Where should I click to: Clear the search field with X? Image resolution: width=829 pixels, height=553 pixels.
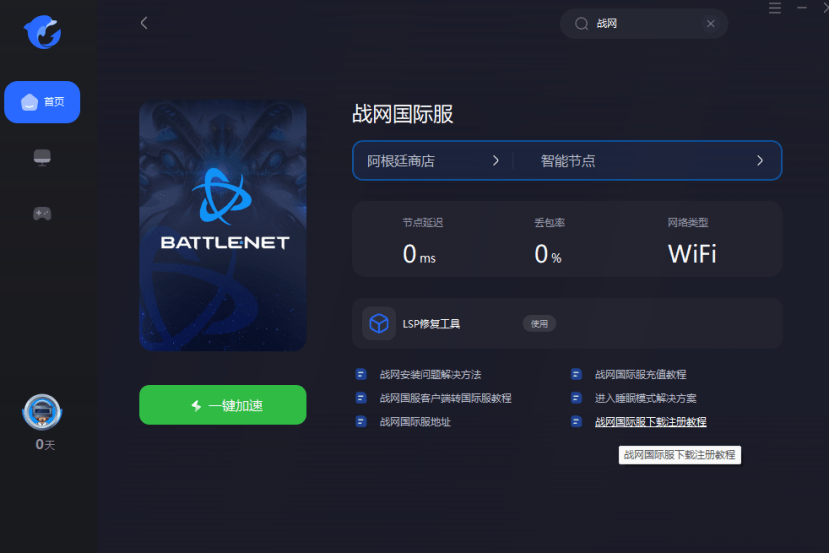click(x=711, y=24)
